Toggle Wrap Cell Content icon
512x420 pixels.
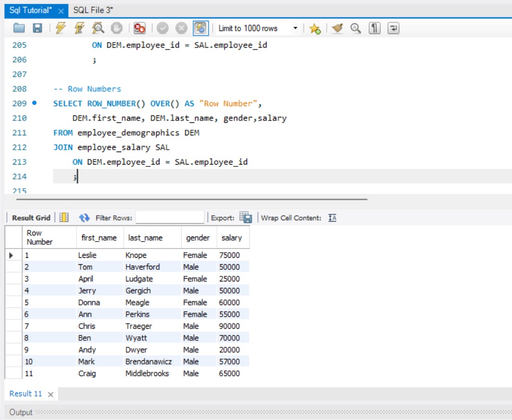coord(332,218)
